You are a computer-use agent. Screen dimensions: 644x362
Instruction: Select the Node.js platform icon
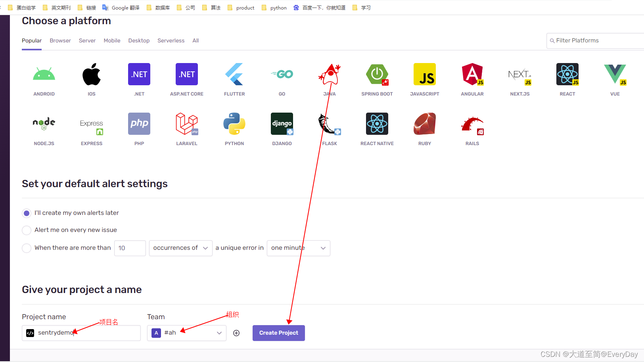44,124
